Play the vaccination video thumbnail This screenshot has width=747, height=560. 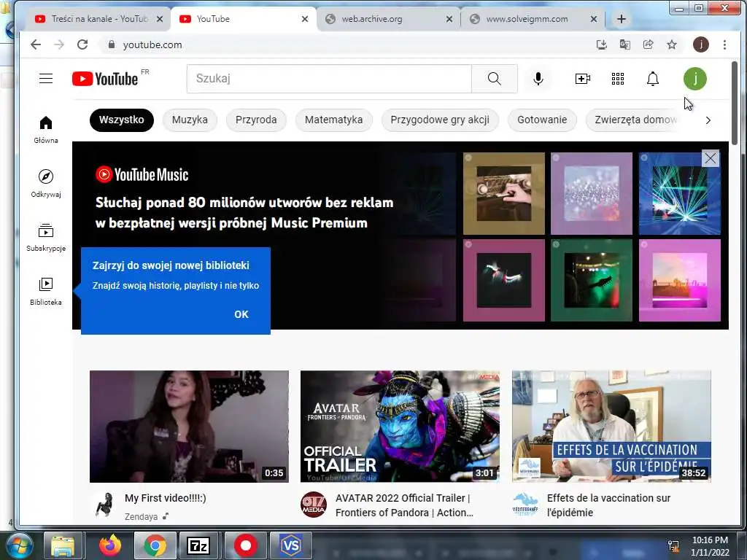coord(611,426)
